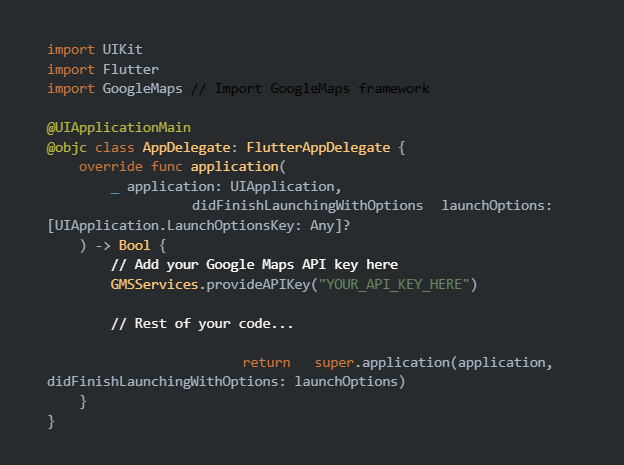
Task: Click the word Flutter in the second import
Action: (x=131, y=69)
